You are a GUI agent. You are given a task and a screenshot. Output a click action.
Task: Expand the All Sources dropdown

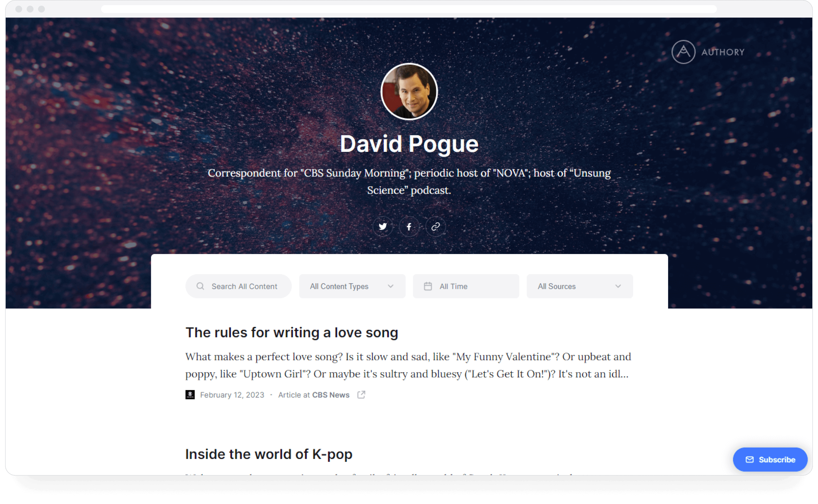coord(579,286)
